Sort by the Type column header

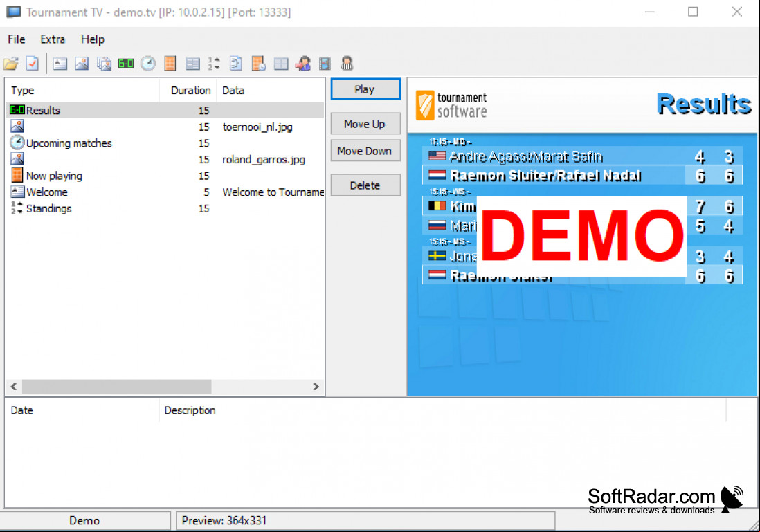pyautogui.click(x=82, y=91)
